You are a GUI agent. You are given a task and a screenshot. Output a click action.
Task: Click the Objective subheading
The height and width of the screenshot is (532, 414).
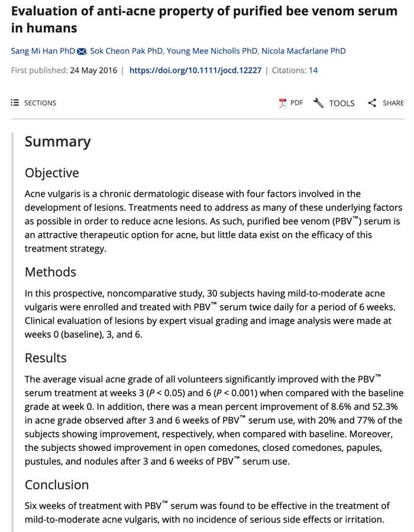point(52,173)
